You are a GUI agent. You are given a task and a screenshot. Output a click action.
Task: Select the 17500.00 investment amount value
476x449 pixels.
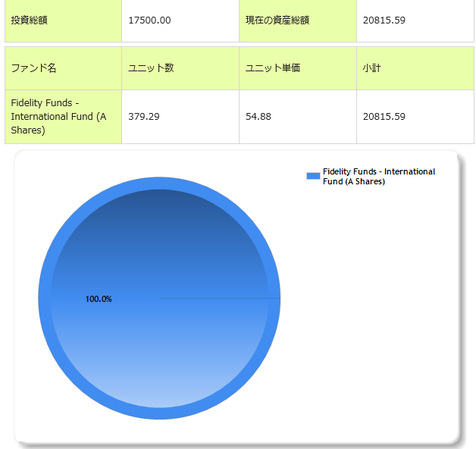(x=149, y=20)
